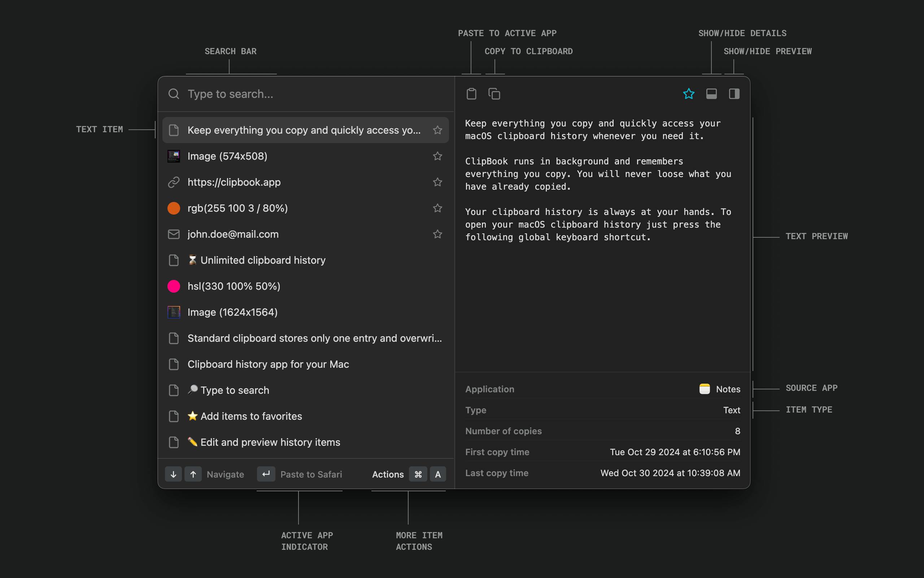
Task: Click the Image (1624x1564) thumbnail
Action: [x=174, y=312]
